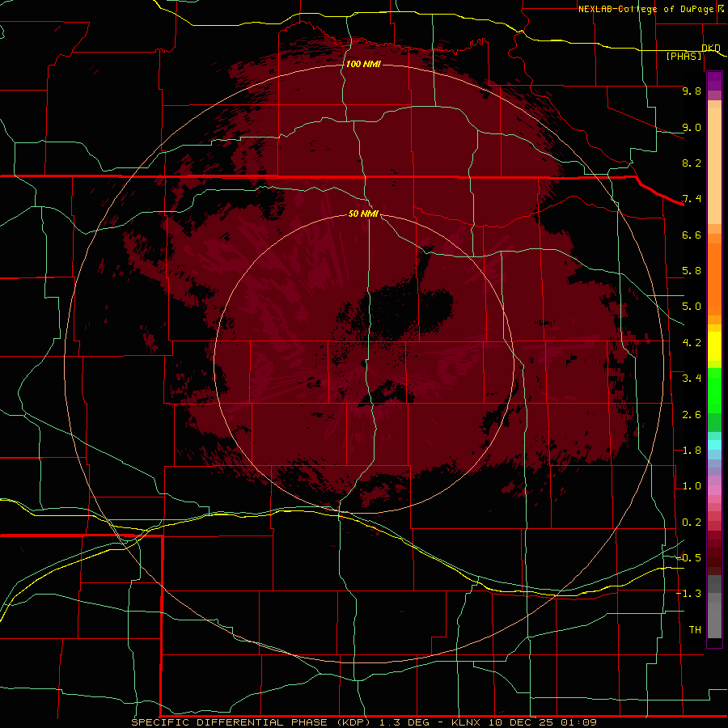Click the 7.4 value on color scale
Screen dimensions: 728x728
[x=692, y=199]
